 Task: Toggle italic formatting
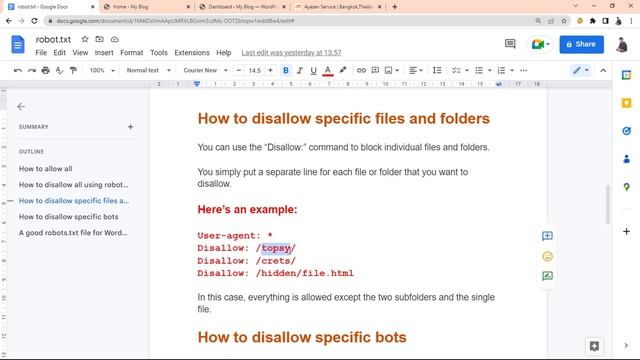point(300,71)
